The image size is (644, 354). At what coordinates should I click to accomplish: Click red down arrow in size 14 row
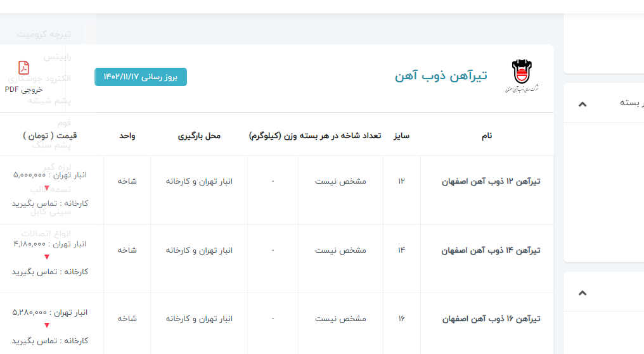click(47, 257)
